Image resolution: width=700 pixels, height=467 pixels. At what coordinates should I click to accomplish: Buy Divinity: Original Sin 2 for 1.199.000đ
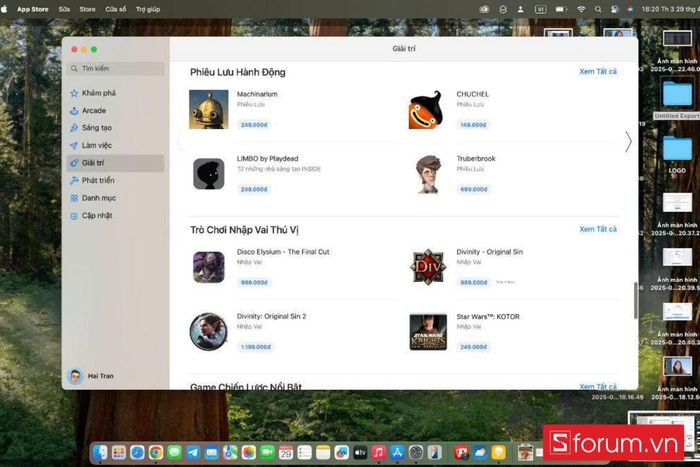click(x=255, y=347)
